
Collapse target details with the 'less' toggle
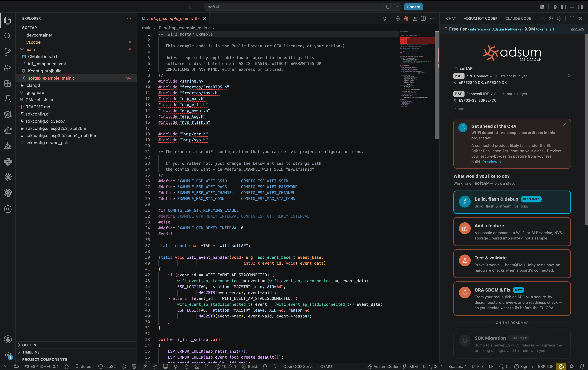coord(459,109)
